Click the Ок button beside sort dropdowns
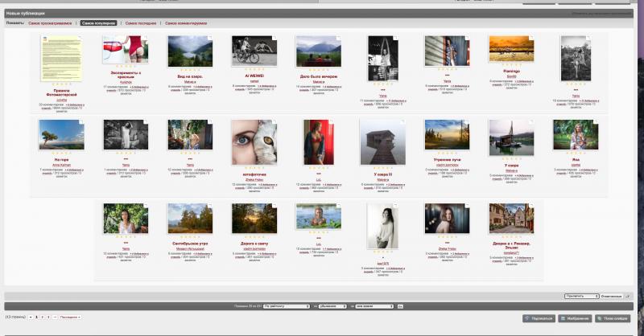644x336 pixels. tap(400, 306)
